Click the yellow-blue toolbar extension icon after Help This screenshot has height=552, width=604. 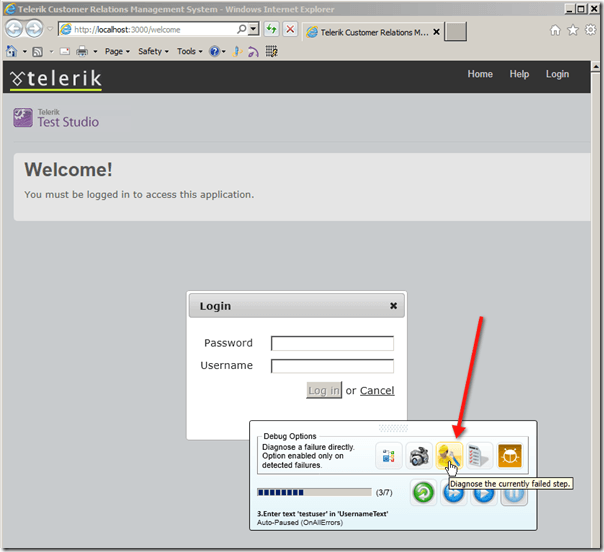[x=237, y=51]
